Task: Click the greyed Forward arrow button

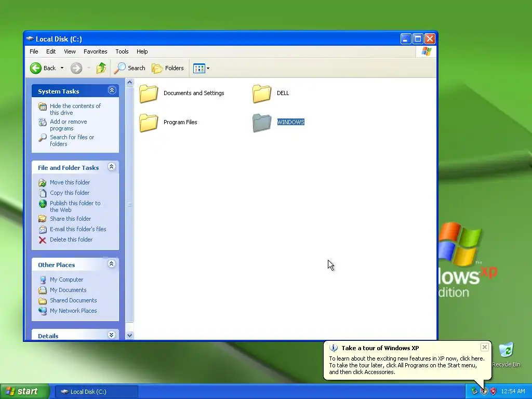Action: [76, 68]
